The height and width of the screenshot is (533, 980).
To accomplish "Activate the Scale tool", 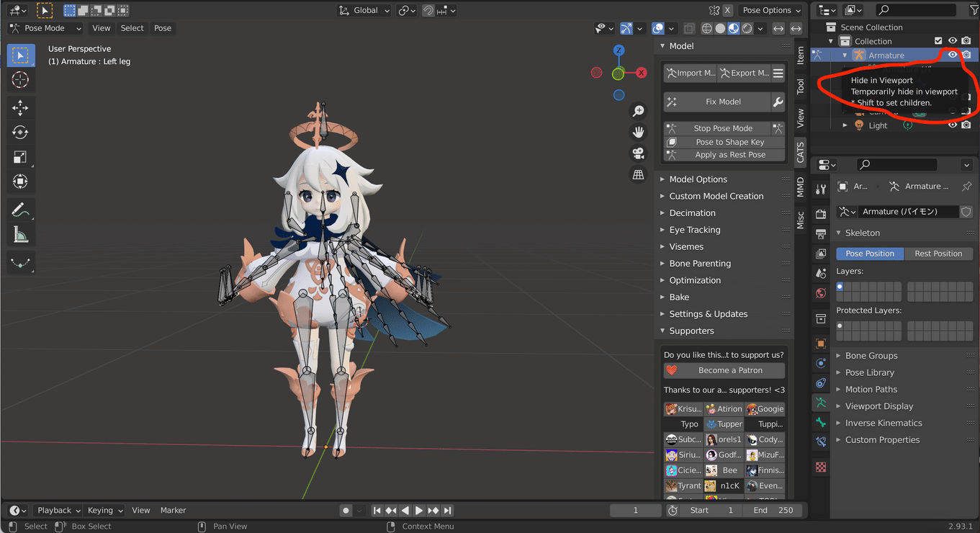I will [20, 156].
